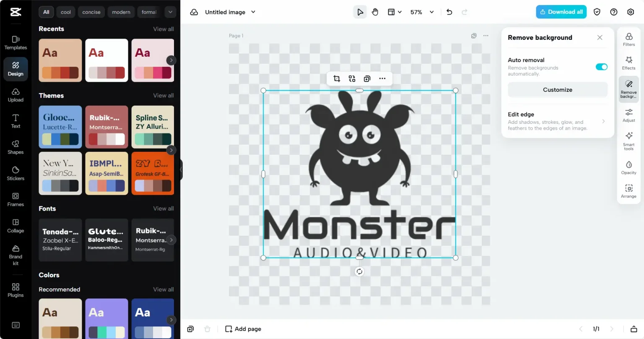The height and width of the screenshot is (339, 644).
Task: Open the Filters panel
Action: 628,39
